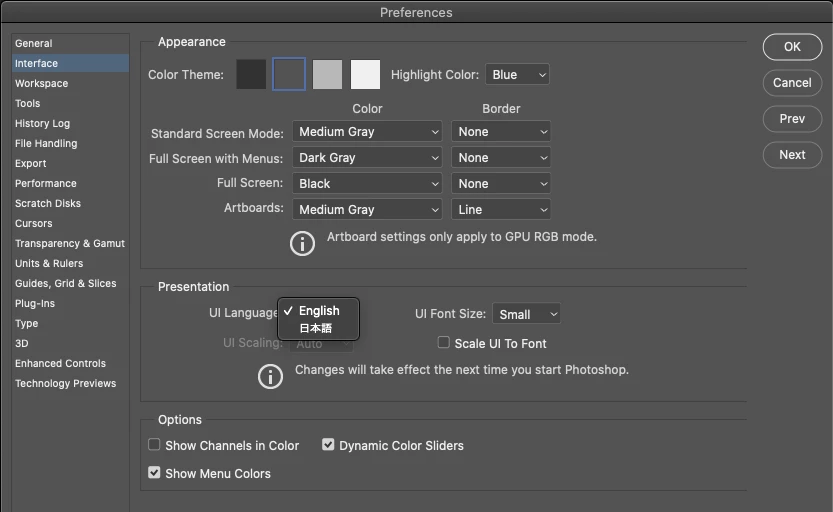833x512 pixels.
Task: Enable Show Channels in Color checkbox
Action: 154,445
